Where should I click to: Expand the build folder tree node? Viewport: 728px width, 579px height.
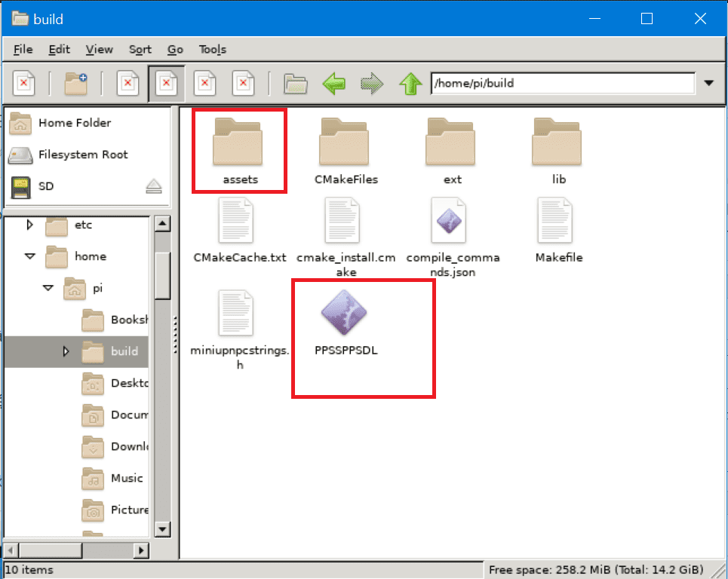coord(66,351)
